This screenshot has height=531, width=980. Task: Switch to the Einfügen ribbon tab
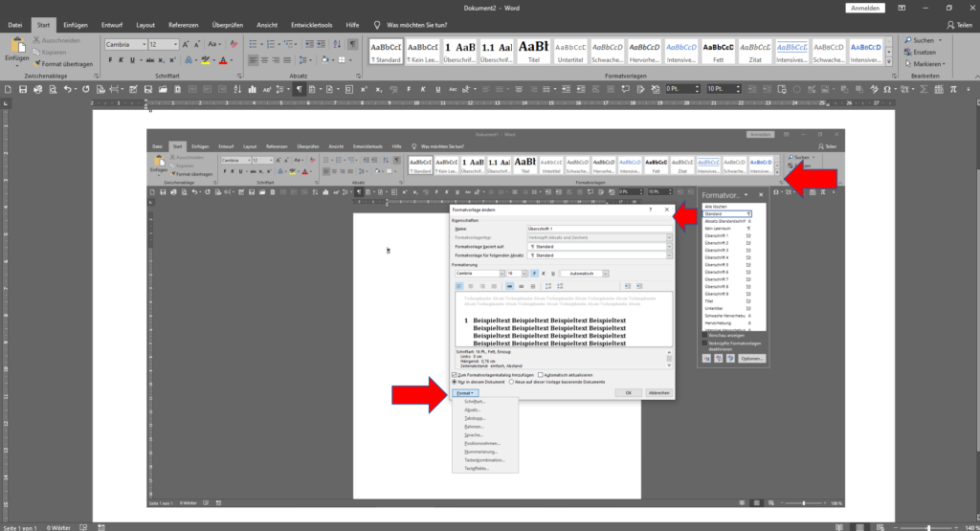pos(75,25)
